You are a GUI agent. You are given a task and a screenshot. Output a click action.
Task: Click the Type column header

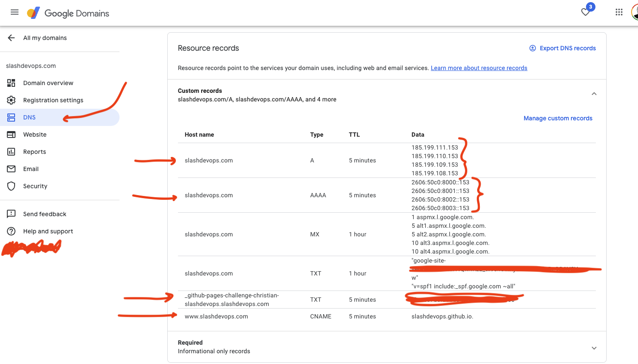pos(316,135)
